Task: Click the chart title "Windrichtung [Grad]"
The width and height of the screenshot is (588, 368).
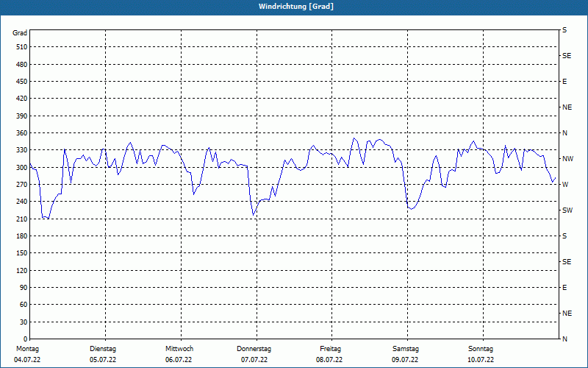Action: pos(296,7)
